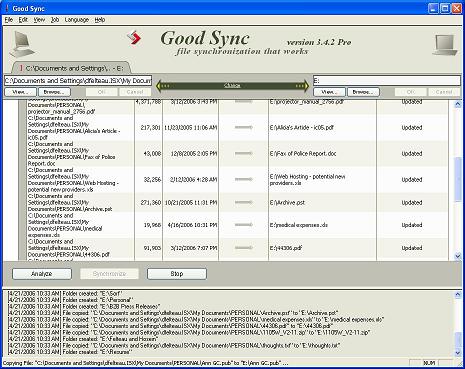Click the log line Folder created E:\Resume

pyautogui.click(x=69, y=352)
